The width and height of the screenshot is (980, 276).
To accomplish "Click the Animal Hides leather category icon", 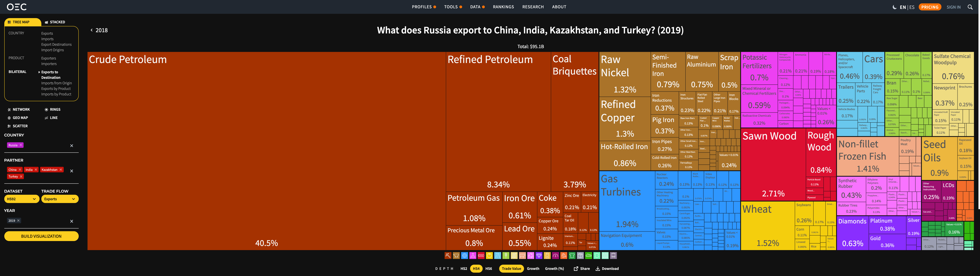I will click(x=597, y=256).
